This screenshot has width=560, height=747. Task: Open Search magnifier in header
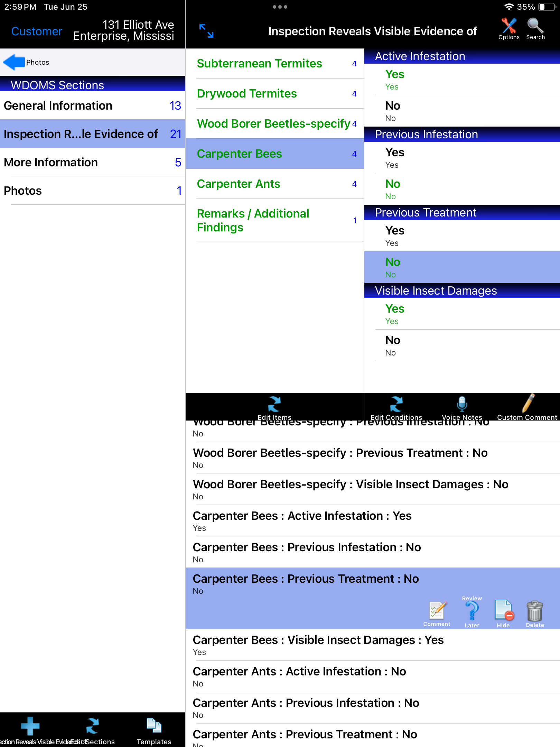pos(535,29)
